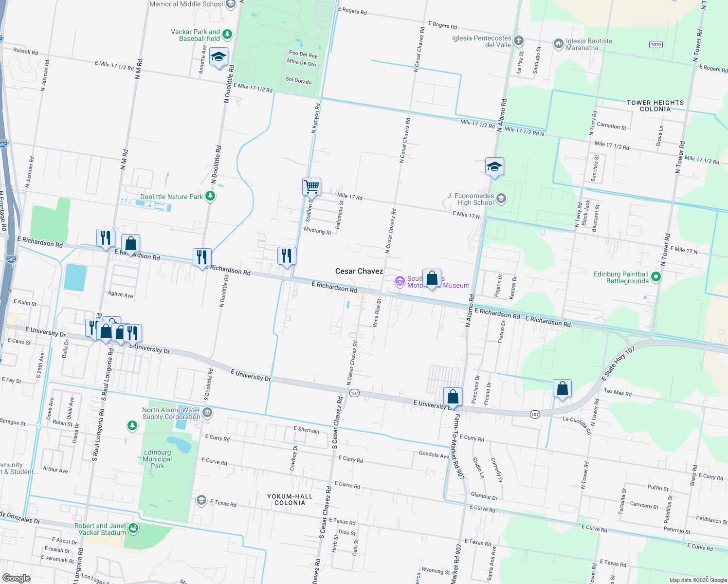The height and width of the screenshot is (584, 728).
Task: Click the shopping bag pin near Cesar Chavez label
Action: tap(432, 277)
